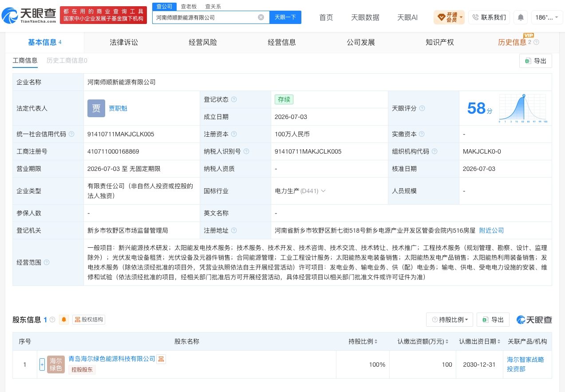Open 天眼数据 in top navigation

pos(365,17)
